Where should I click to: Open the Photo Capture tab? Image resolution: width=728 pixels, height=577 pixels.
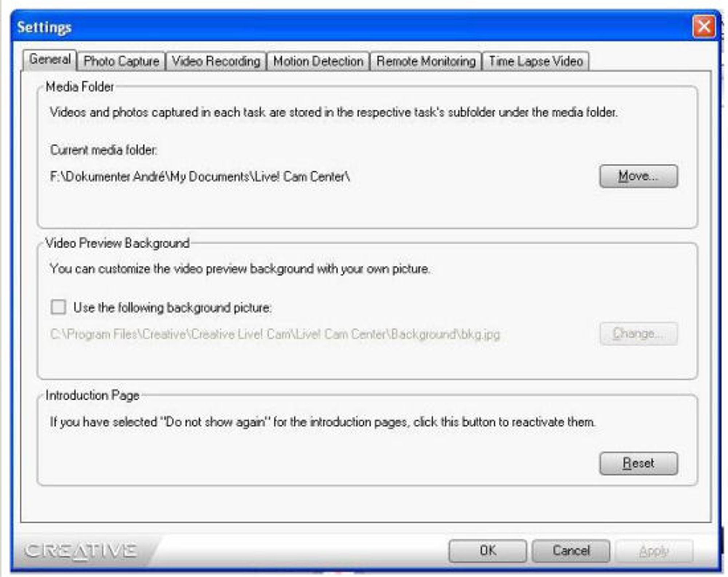(121, 61)
